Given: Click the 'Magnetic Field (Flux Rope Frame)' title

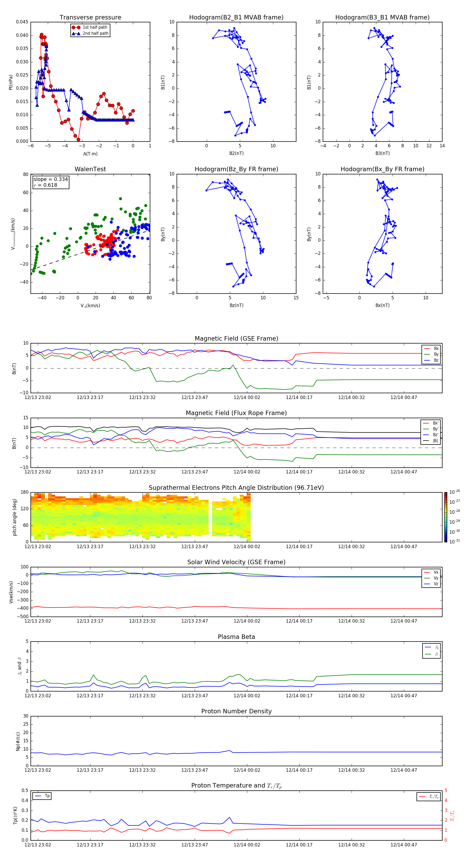Looking at the screenshot, I should pos(236,413).
